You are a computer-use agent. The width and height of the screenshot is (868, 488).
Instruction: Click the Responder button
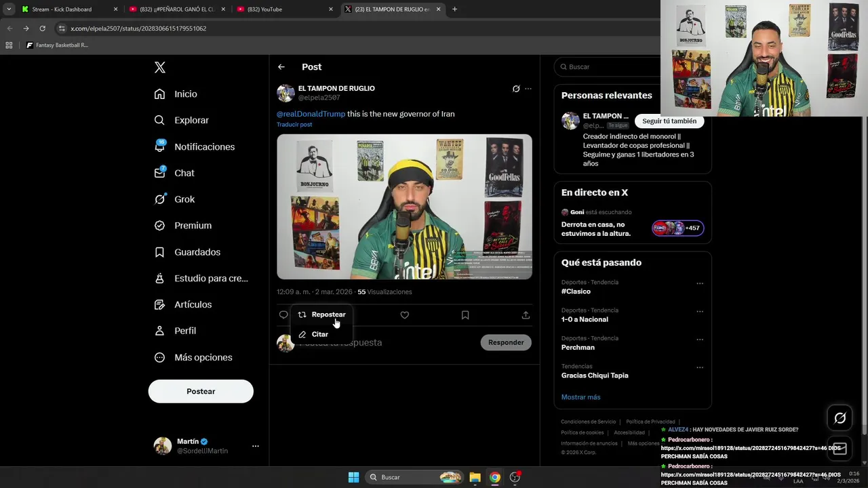[506, 342]
